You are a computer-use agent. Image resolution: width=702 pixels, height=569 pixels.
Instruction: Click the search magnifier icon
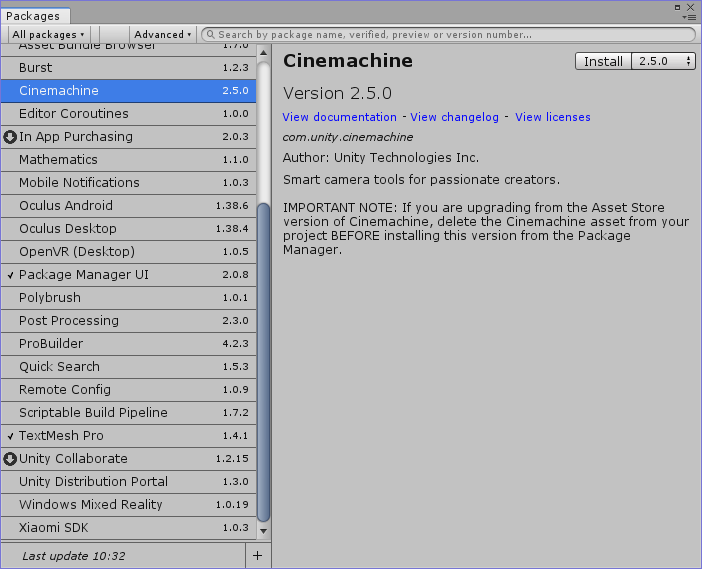tap(210, 34)
